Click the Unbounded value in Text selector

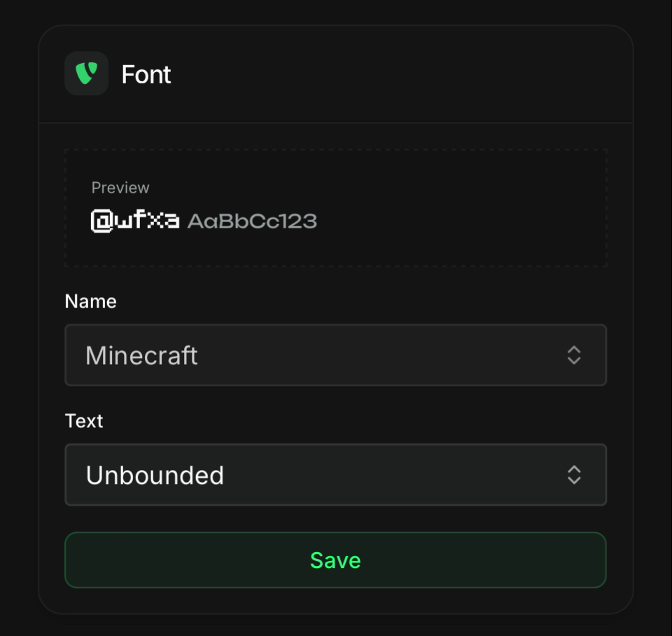click(155, 475)
